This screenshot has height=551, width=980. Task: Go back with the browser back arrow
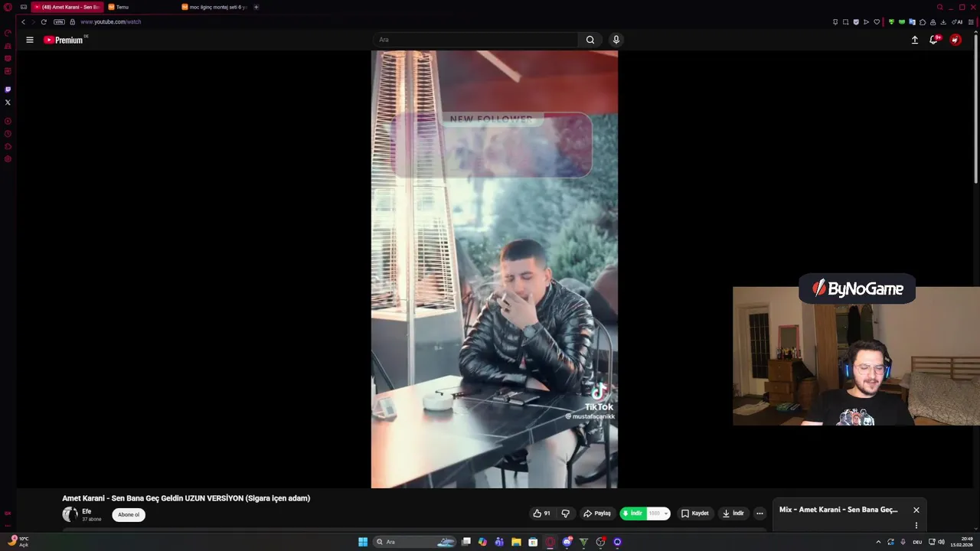23,21
